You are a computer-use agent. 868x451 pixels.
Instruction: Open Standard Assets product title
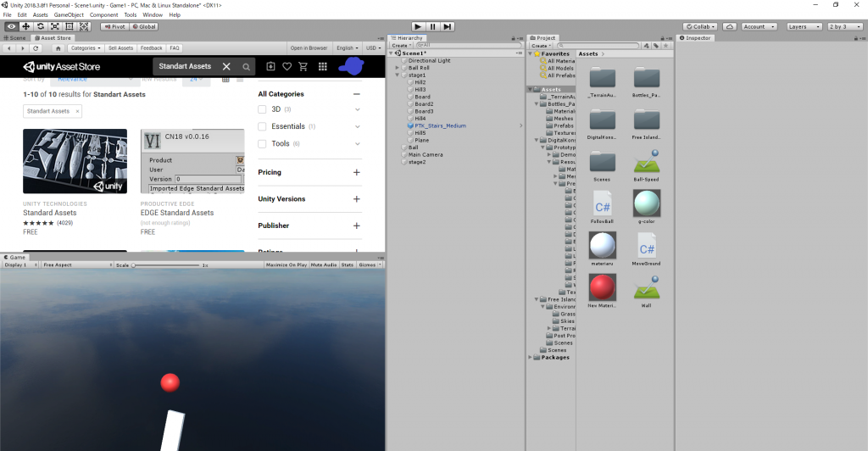(50, 213)
